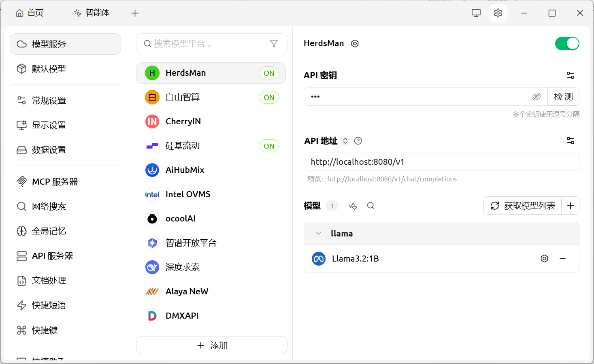
Task: Open Llama3.2:1B model settings icon
Action: tap(545, 259)
